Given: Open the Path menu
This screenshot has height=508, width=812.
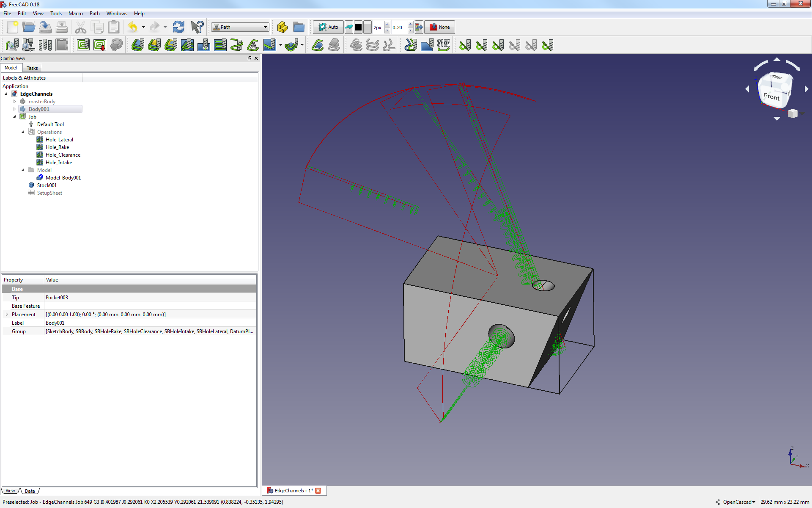Looking at the screenshot, I should tap(95, 14).
